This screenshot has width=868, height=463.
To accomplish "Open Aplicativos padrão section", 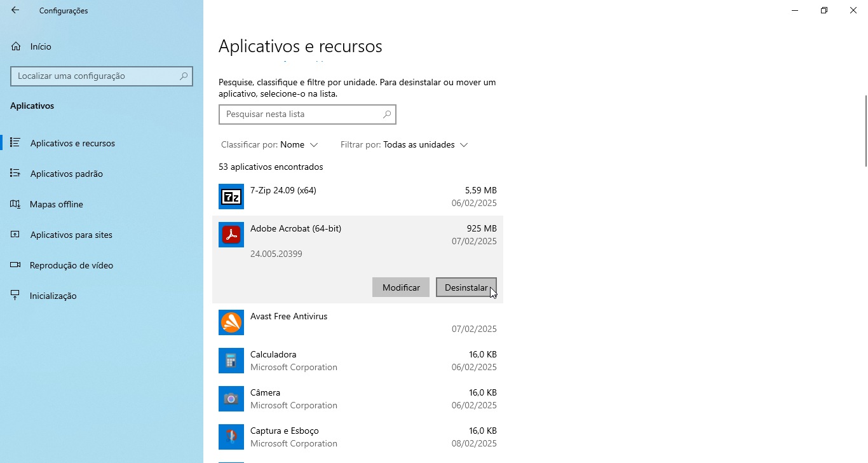I will tap(102, 174).
